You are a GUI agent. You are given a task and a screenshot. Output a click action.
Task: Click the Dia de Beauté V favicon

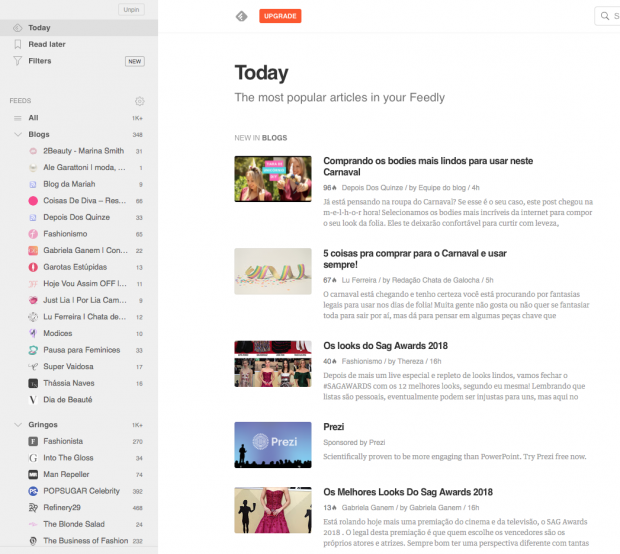[33, 400]
